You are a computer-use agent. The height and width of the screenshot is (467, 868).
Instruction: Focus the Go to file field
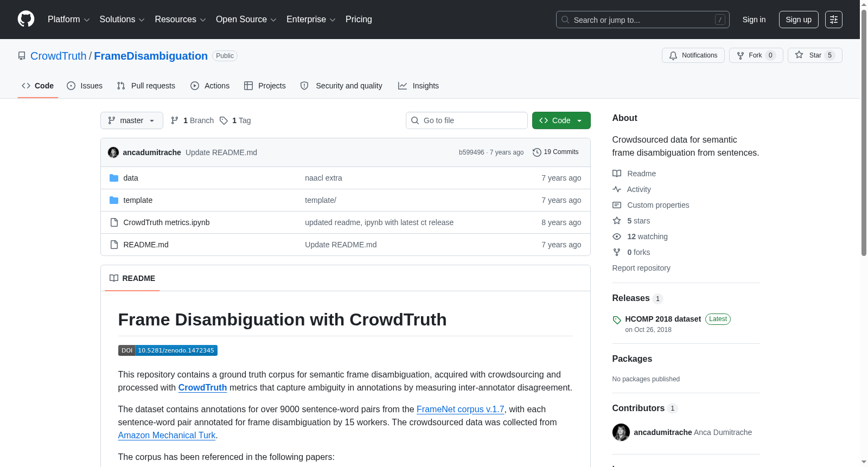coord(467,120)
